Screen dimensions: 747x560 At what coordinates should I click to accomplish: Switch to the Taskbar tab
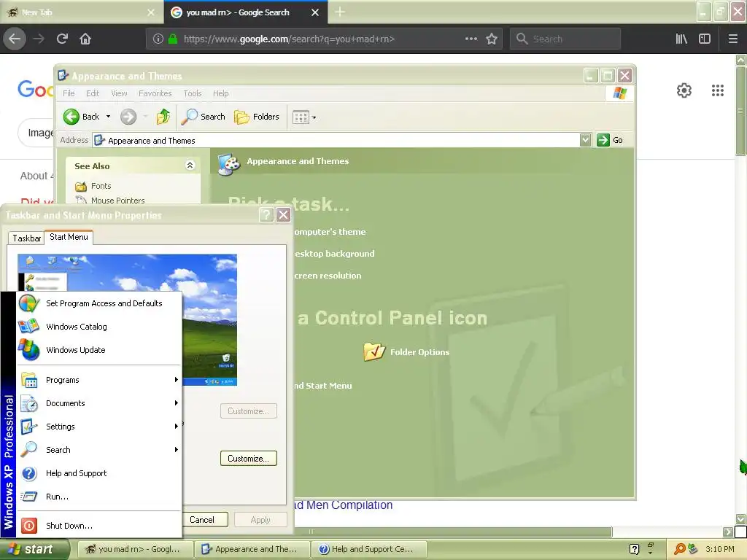[27, 238]
